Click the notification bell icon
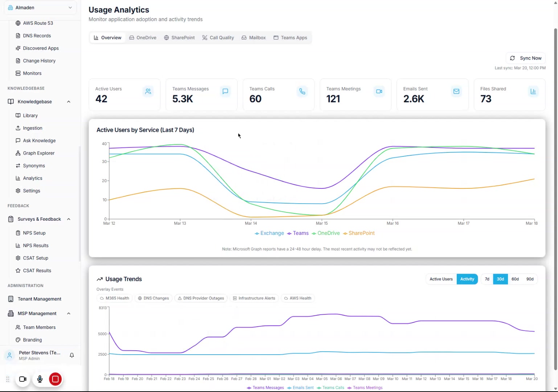Image resolution: width=558 pixels, height=392 pixels. click(72, 355)
